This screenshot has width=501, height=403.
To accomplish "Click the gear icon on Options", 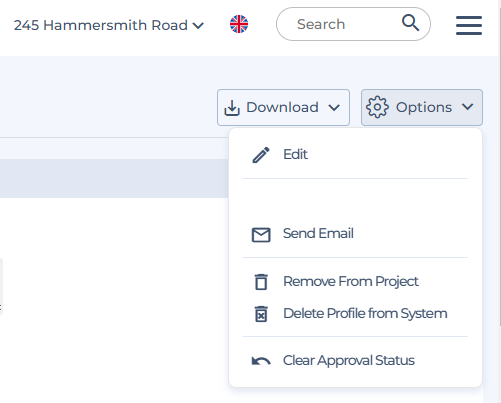I will coord(377,107).
